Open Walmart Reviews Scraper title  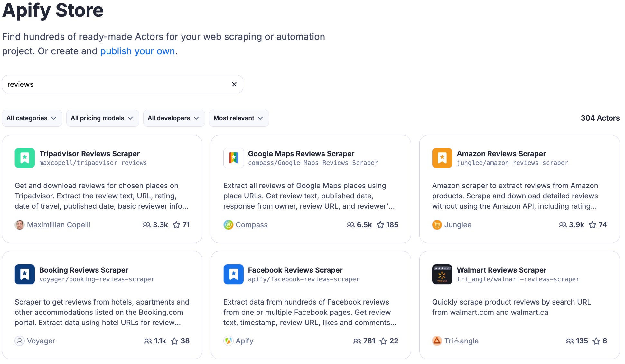pyautogui.click(x=502, y=270)
